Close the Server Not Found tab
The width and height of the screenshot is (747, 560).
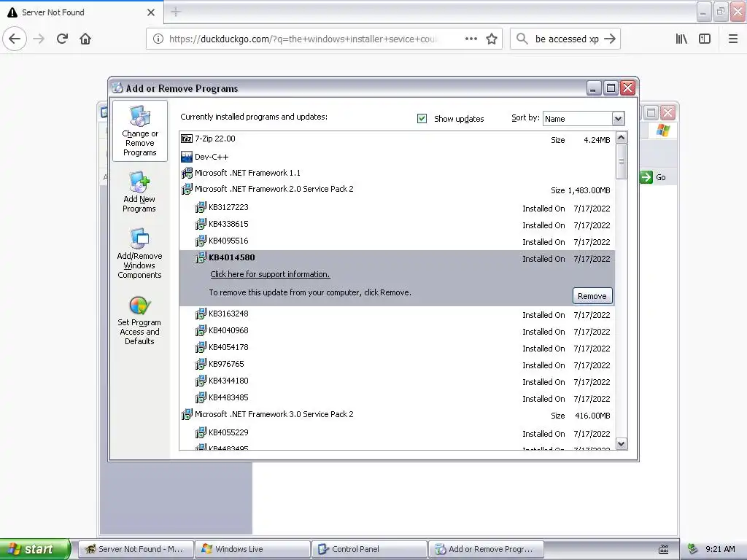tap(151, 12)
